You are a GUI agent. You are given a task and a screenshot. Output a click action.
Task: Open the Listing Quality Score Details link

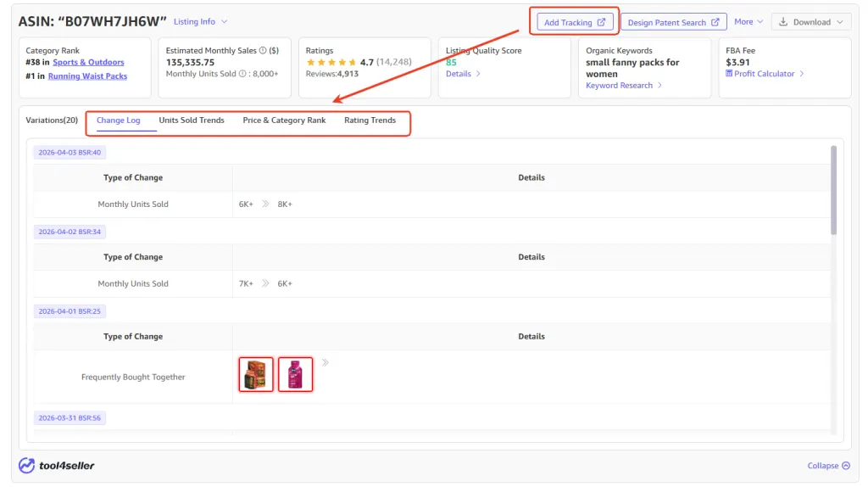(463, 74)
